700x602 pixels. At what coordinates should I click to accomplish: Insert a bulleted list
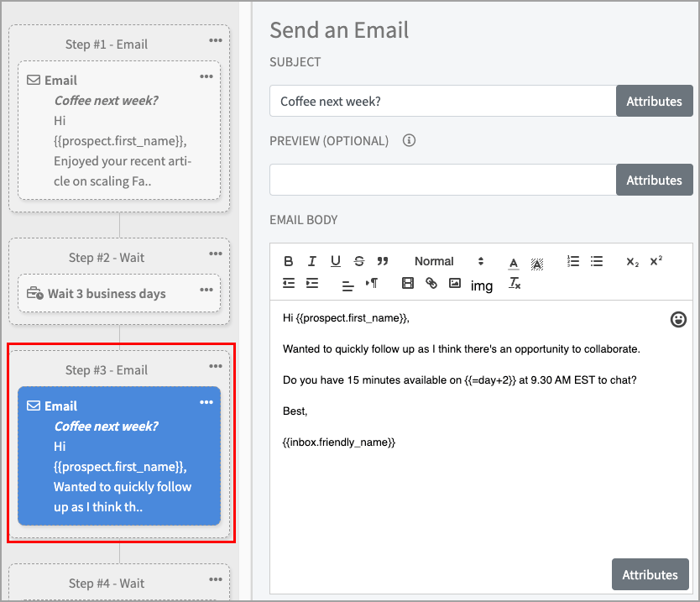coord(597,261)
